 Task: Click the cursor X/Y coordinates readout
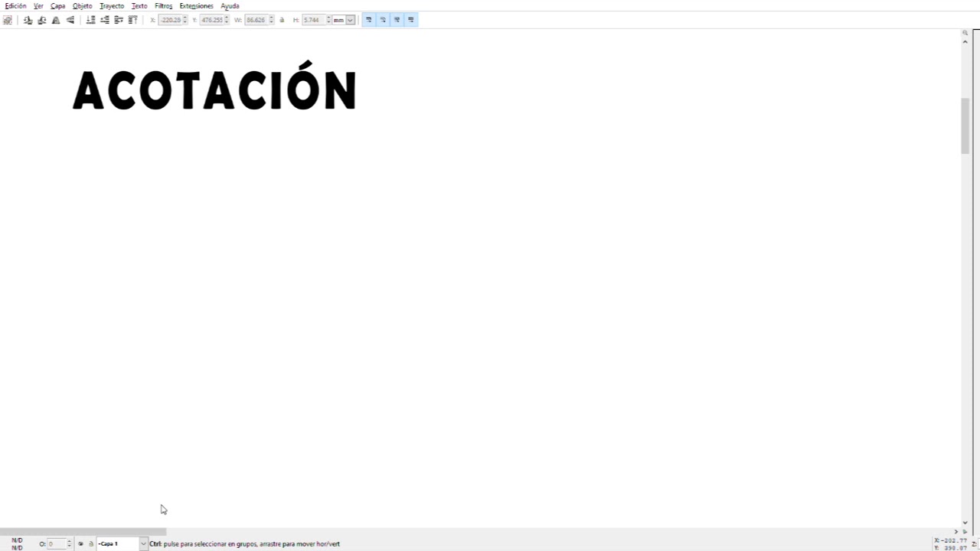951,544
